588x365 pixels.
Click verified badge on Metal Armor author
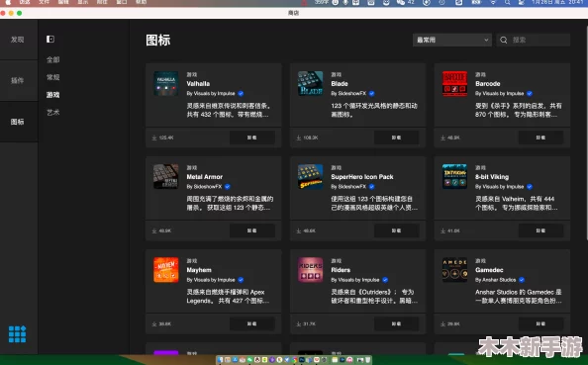pos(228,186)
